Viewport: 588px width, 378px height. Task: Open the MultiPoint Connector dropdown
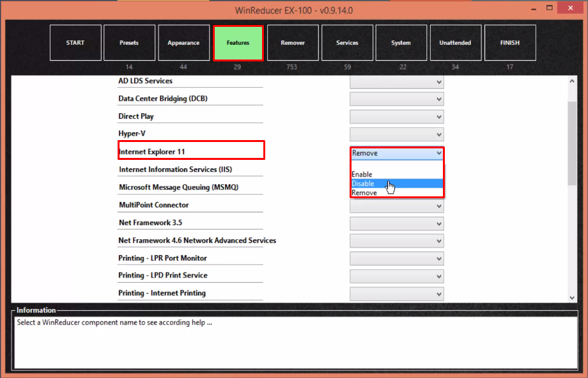(x=397, y=206)
